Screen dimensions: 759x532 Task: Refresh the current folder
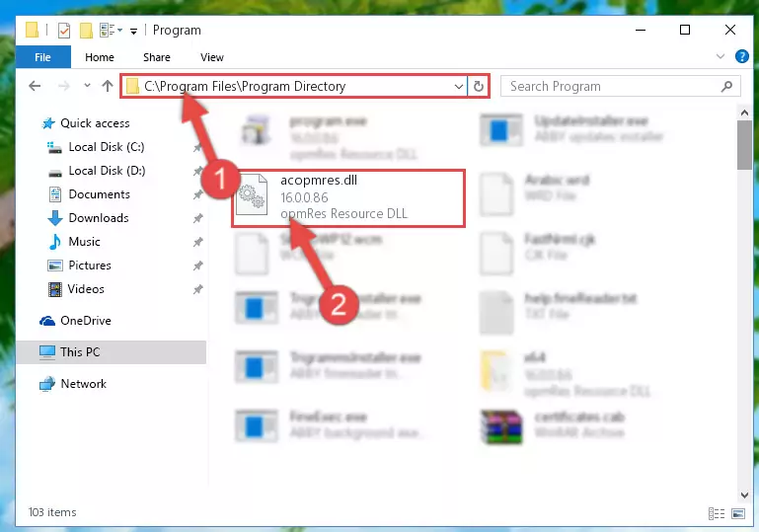click(479, 86)
